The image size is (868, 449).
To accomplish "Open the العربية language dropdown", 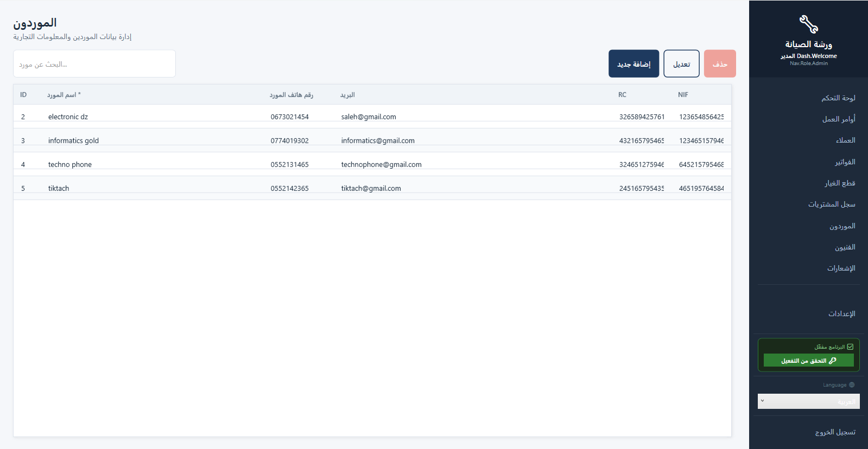I will (808, 401).
